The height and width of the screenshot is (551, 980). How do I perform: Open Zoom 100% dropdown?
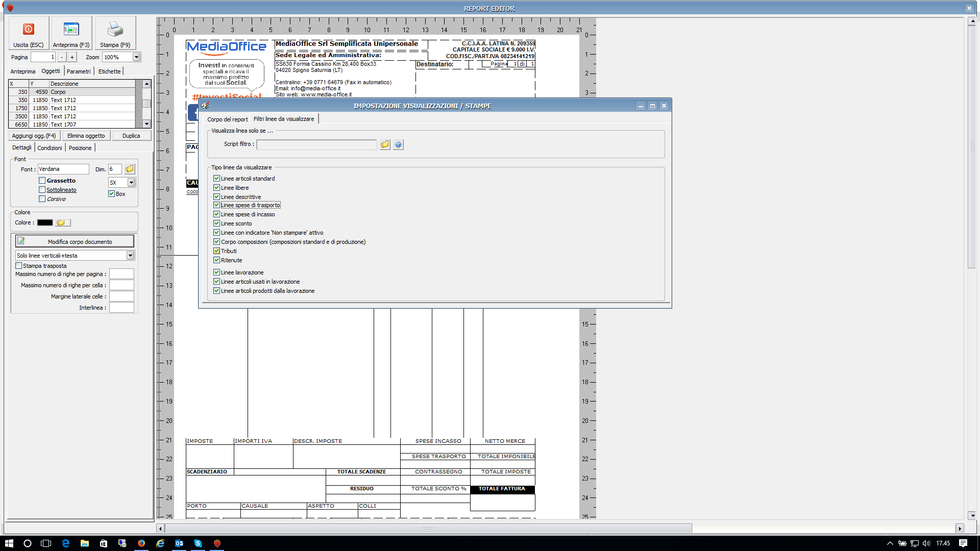click(136, 57)
